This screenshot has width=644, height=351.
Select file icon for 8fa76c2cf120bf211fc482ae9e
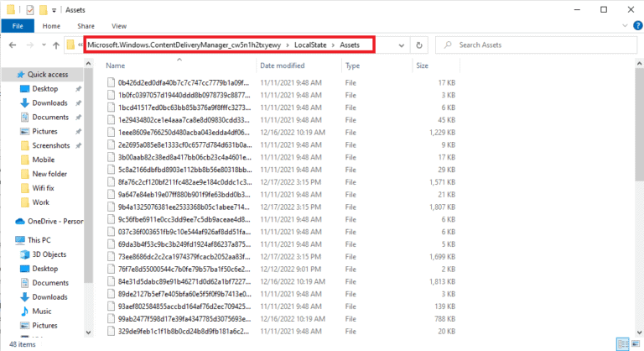[x=111, y=182]
